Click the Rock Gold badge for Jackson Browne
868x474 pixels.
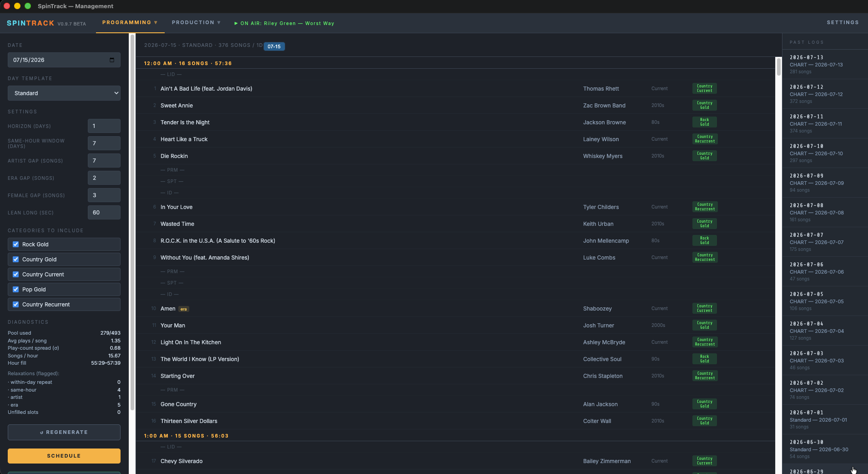coord(704,122)
